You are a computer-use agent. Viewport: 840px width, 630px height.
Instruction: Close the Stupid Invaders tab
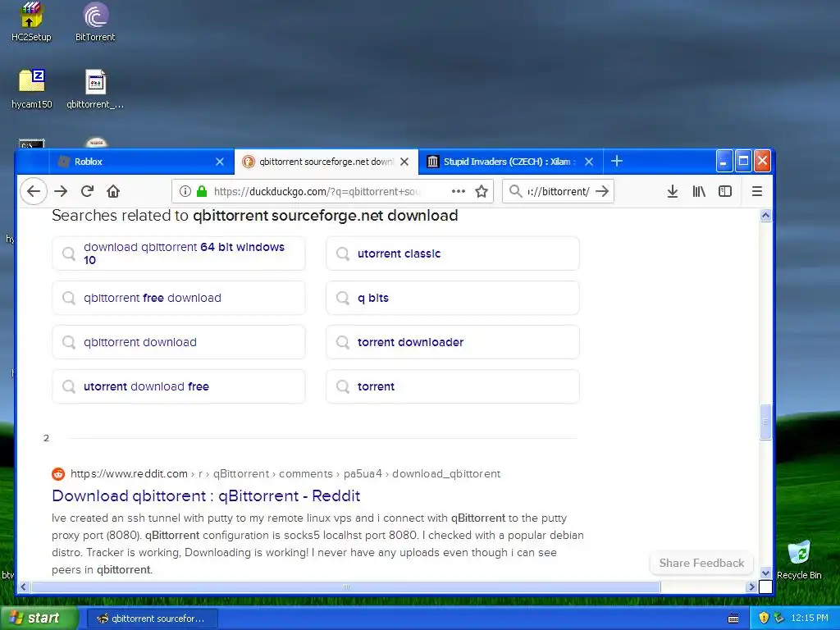tap(589, 162)
